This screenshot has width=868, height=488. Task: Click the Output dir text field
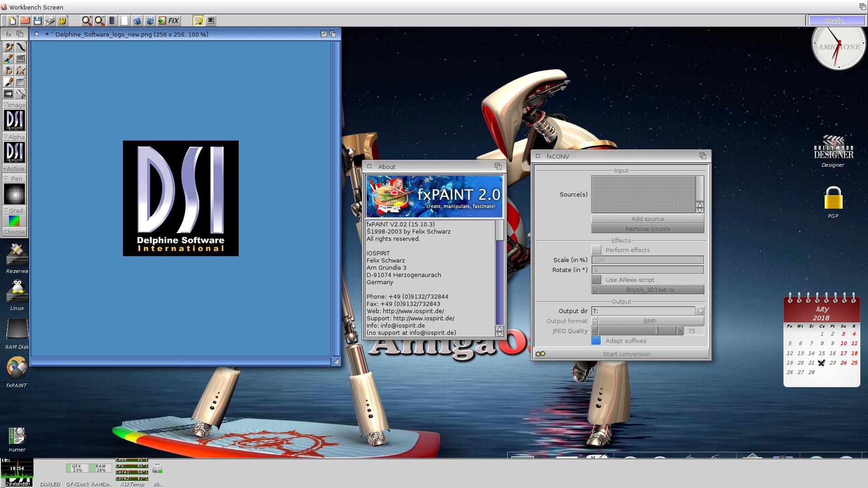tap(643, 311)
